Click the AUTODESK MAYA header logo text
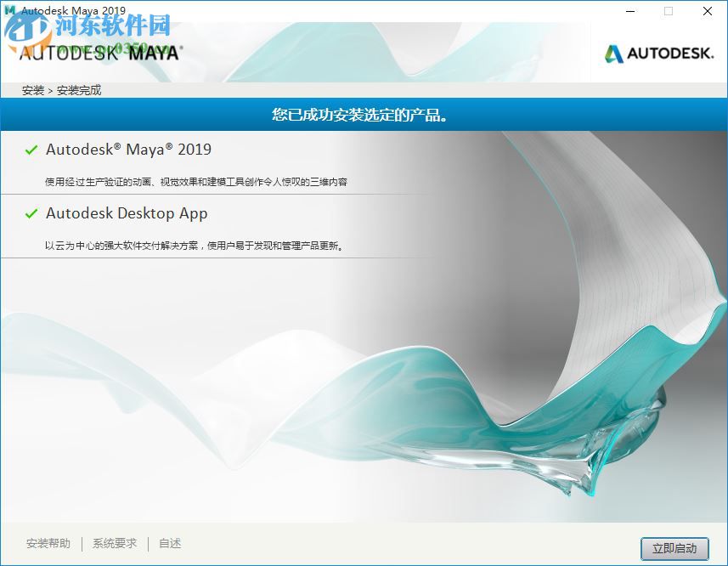Image resolution: width=728 pixels, height=566 pixels. [101, 53]
